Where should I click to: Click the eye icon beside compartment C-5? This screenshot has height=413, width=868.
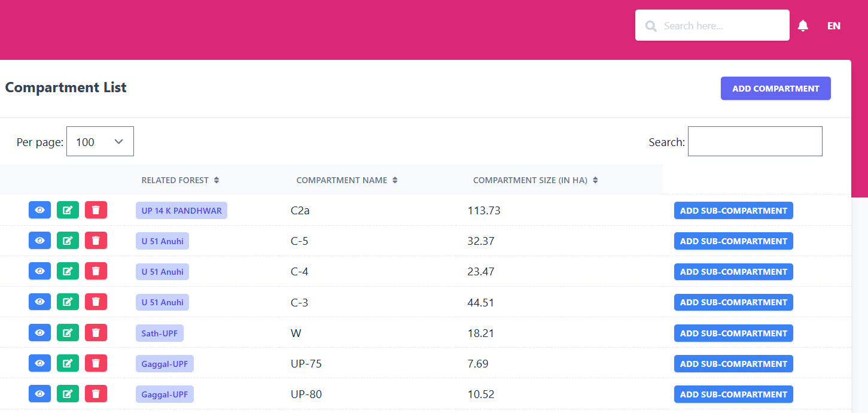coord(39,241)
